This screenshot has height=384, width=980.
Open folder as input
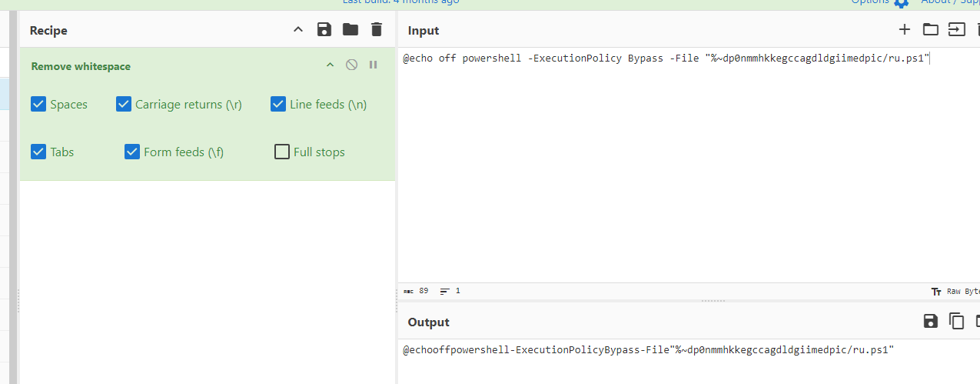click(931, 30)
